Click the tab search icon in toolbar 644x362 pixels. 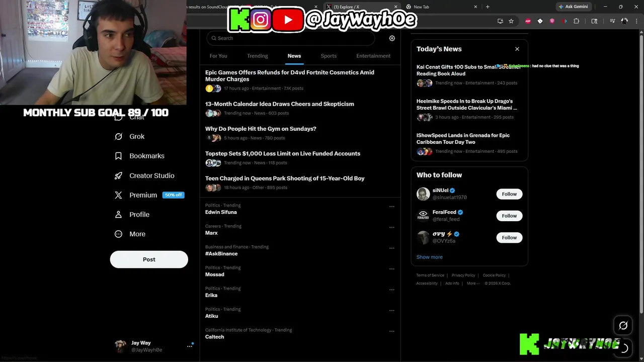click(x=594, y=21)
